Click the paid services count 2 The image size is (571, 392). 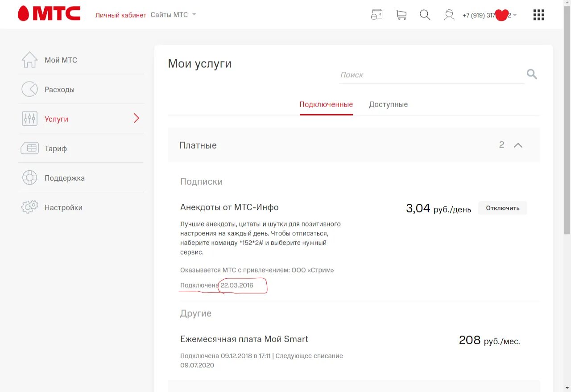(x=501, y=145)
